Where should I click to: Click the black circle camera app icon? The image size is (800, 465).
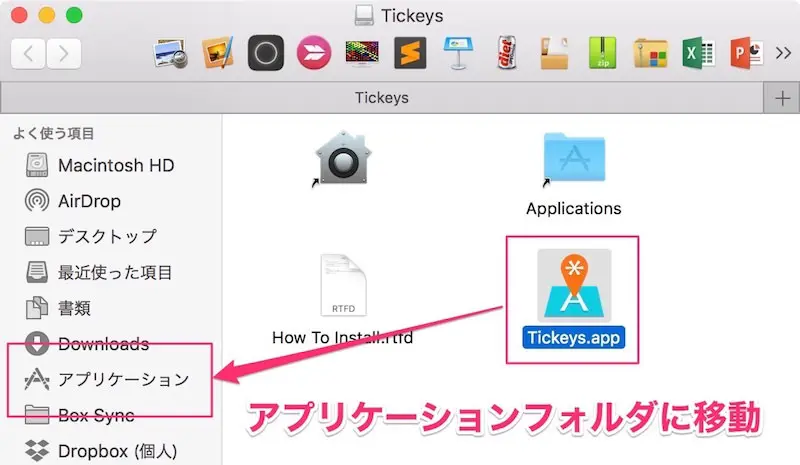tap(266, 53)
